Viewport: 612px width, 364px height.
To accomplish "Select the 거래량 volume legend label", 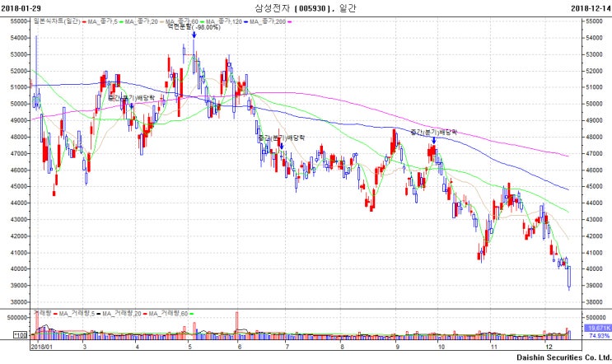I will pyautogui.click(x=43, y=313).
